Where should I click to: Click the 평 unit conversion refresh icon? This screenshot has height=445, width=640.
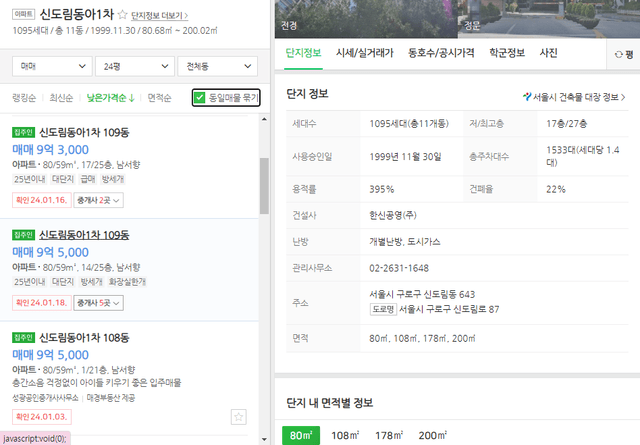pyautogui.click(x=619, y=54)
